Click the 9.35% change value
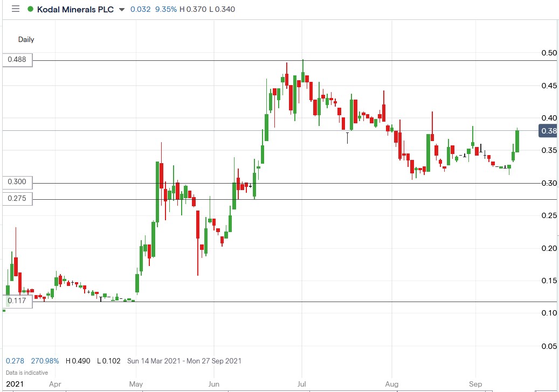559x392 pixels. coord(166,9)
